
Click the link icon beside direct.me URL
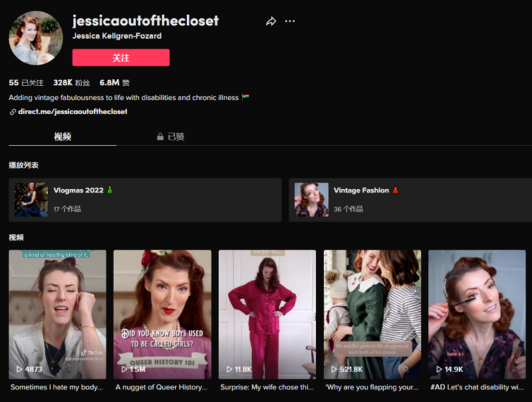[x=13, y=112]
